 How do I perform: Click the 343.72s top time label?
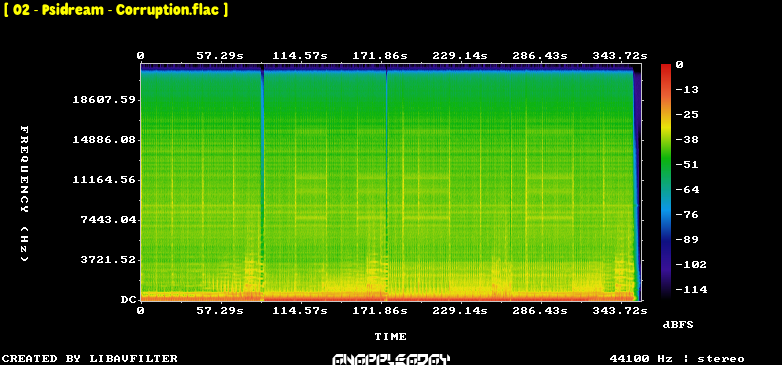click(x=619, y=55)
